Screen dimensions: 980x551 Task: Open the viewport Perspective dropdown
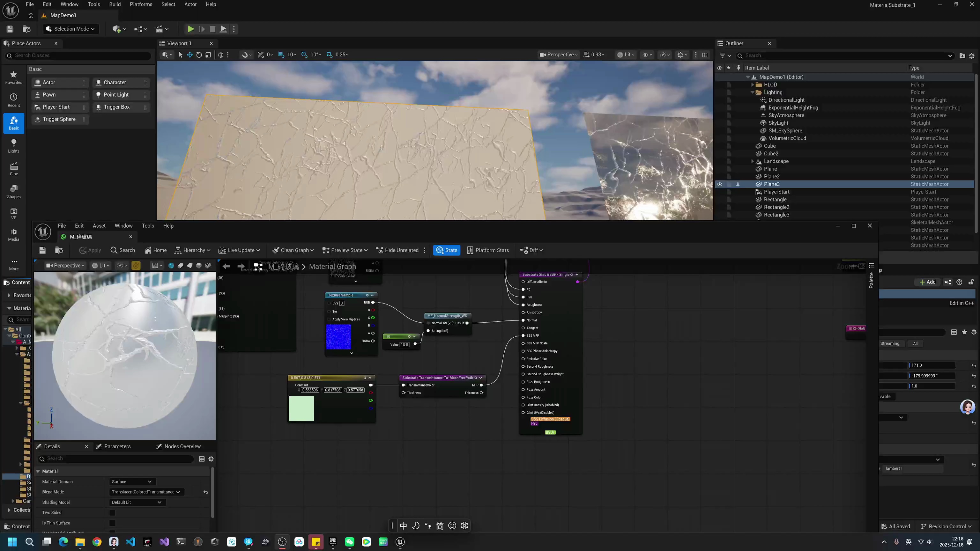point(558,55)
